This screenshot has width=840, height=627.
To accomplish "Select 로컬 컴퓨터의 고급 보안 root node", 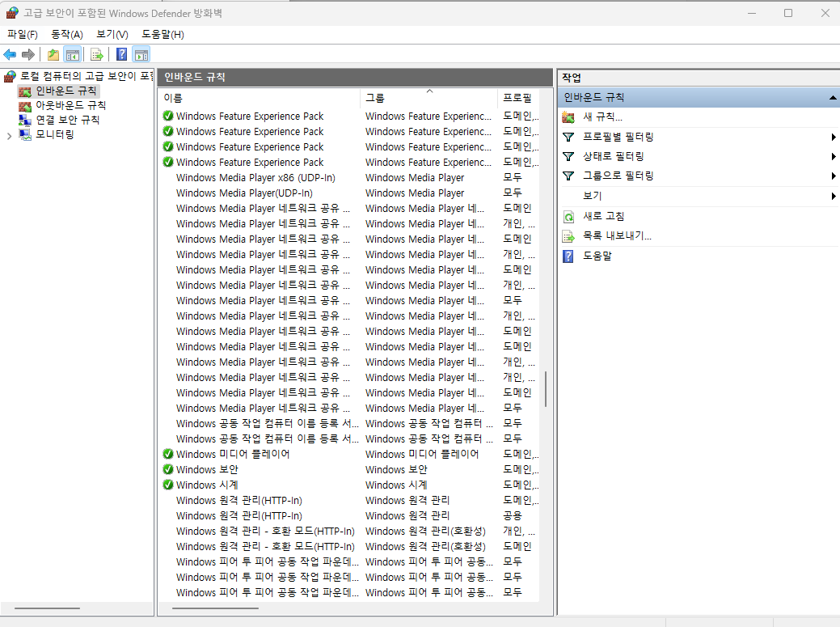I will pyautogui.click(x=87, y=76).
